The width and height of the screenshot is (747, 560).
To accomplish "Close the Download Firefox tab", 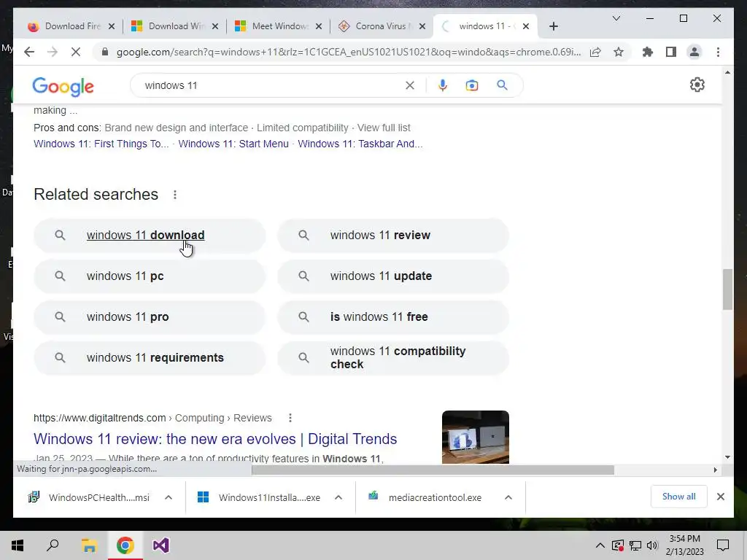I will coord(112,26).
